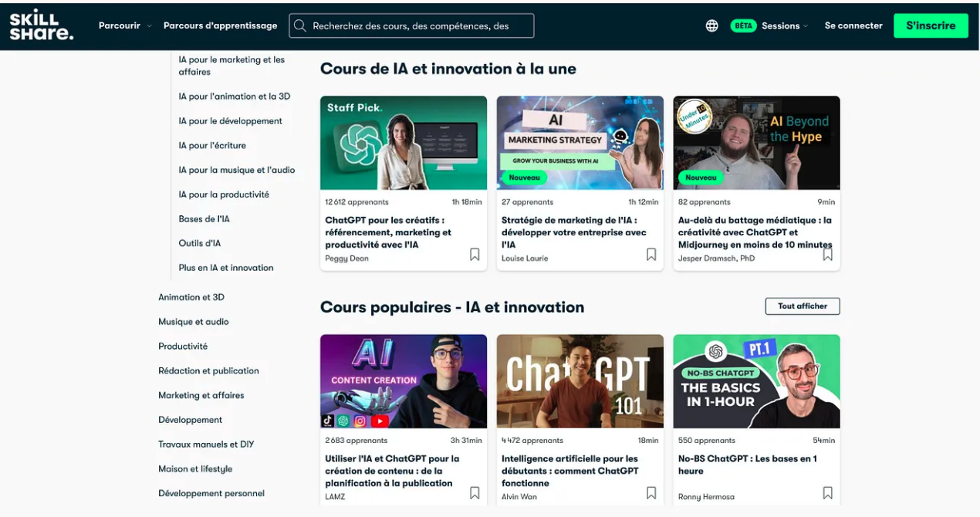Viewport: 980px width, 517px height.
Task: Click Tout afficher button
Action: (803, 306)
